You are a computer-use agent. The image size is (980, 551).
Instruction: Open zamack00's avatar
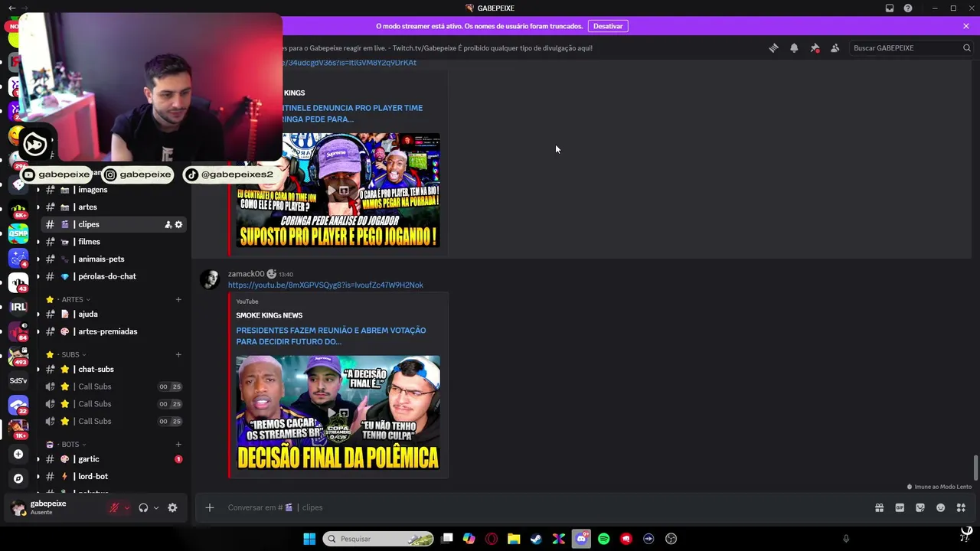click(x=209, y=279)
